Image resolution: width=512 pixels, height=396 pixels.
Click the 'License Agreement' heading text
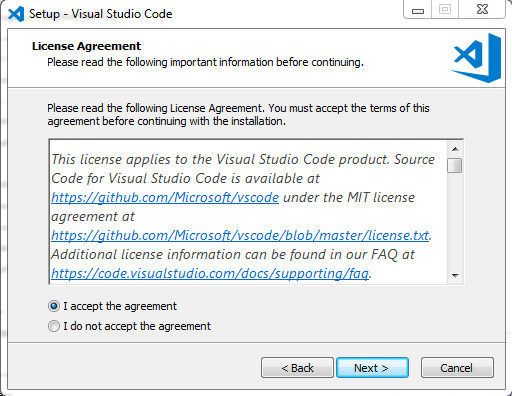point(86,46)
